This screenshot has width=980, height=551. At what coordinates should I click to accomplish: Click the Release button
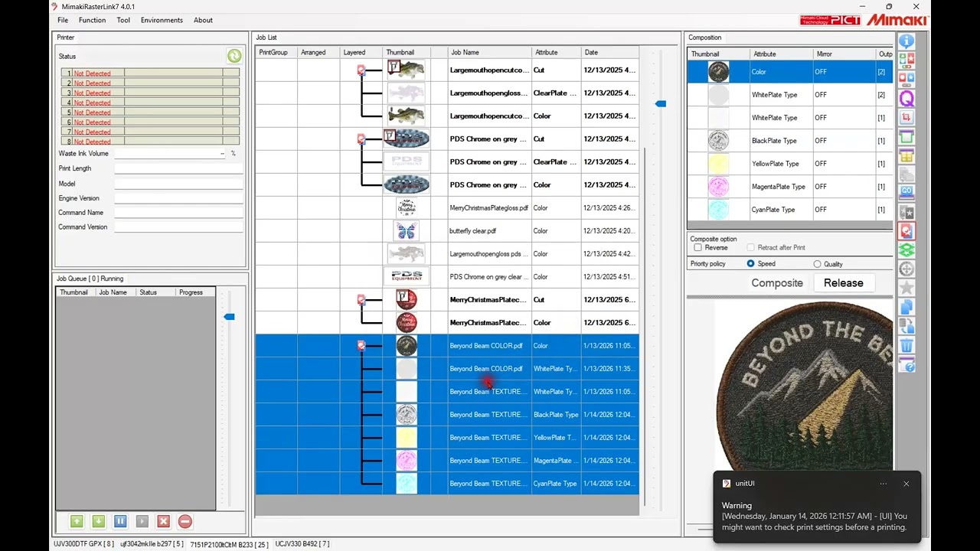(x=843, y=282)
